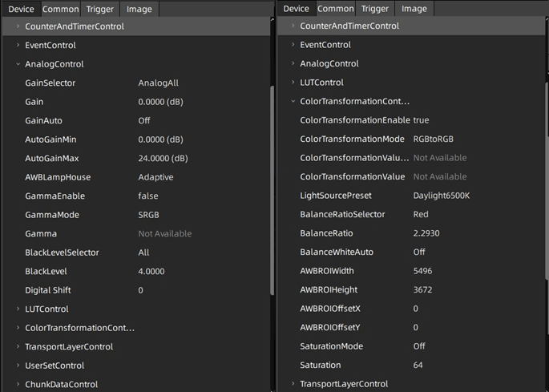549x392 pixels.
Task: Switch to Image tab in right panel
Action: tap(414, 9)
